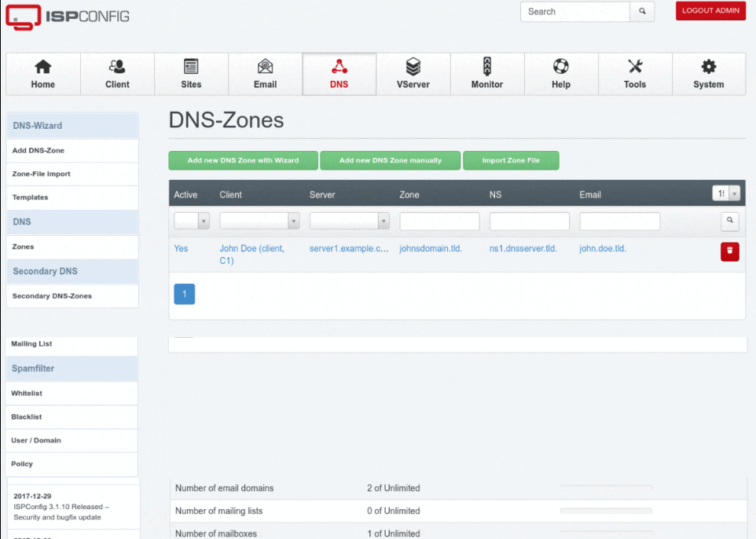Open the records-per-page dropdown
This screenshot has width=756, height=539.
point(726,194)
